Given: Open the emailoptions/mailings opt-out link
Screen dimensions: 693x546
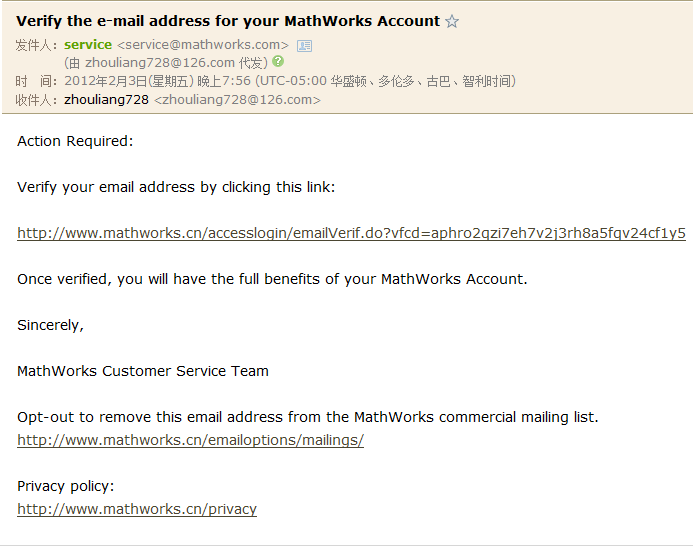Looking at the screenshot, I should [x=190, y=440].
